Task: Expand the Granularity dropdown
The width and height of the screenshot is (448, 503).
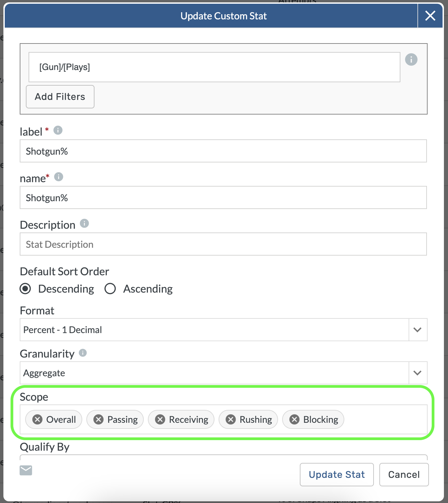Action: tap(417, 373)
